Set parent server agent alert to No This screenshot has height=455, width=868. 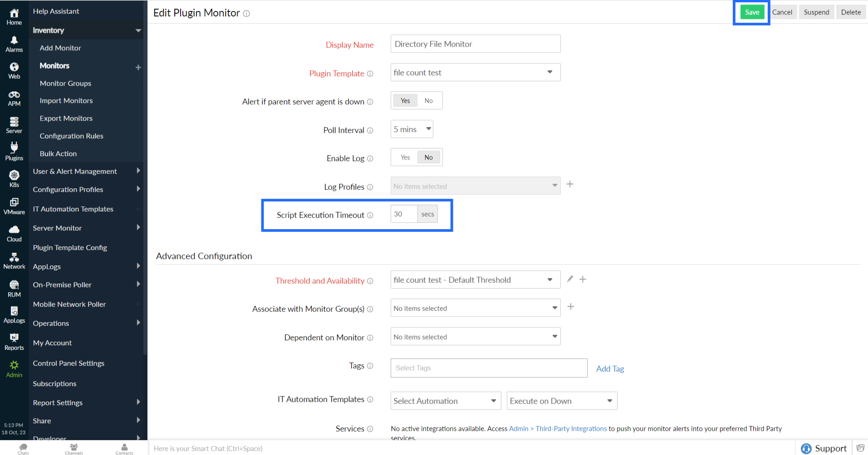(x=428, y=101)
